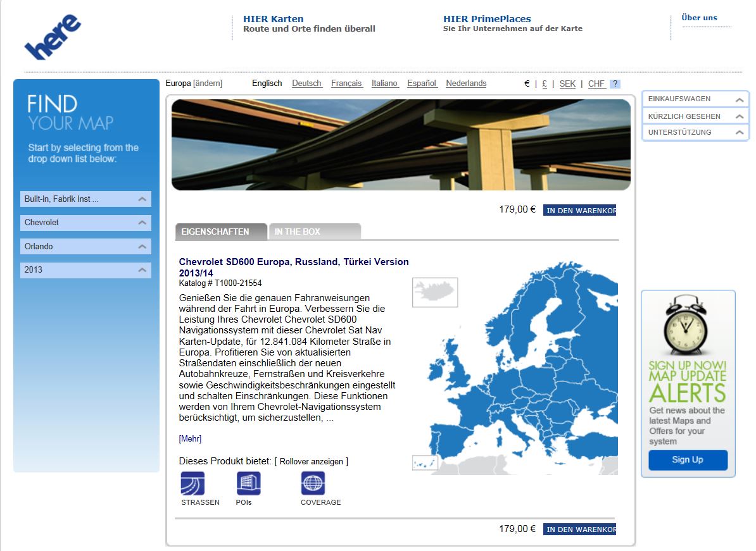
Task: Open the Chevrolet brand dropdown
Action: pos(85,223)
